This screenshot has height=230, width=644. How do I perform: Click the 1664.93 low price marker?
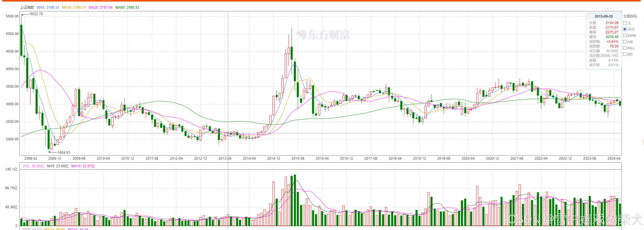(64, 153)
